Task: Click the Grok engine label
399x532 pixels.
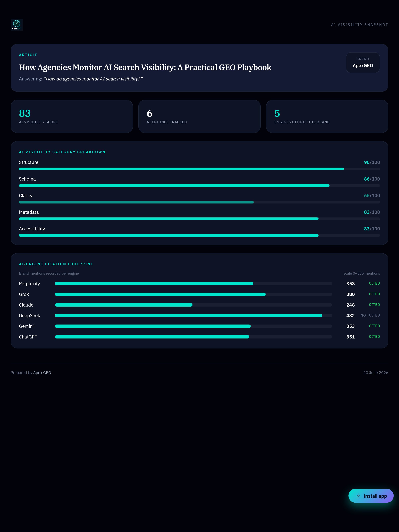Action: click(x=24, y=294)
